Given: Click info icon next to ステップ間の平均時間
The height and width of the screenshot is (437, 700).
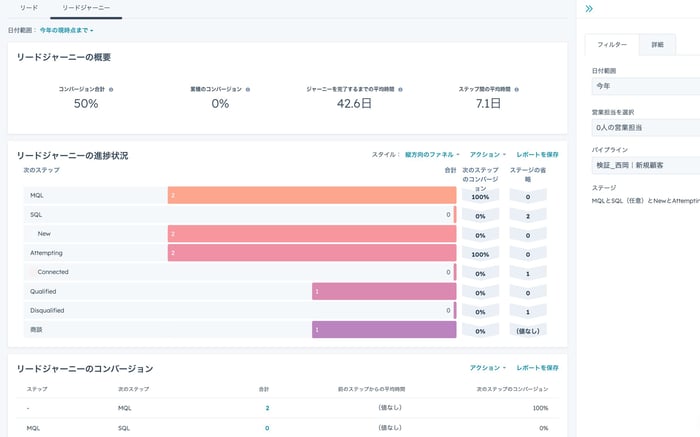Looking at the screenshot, I should tap(517, 89).
